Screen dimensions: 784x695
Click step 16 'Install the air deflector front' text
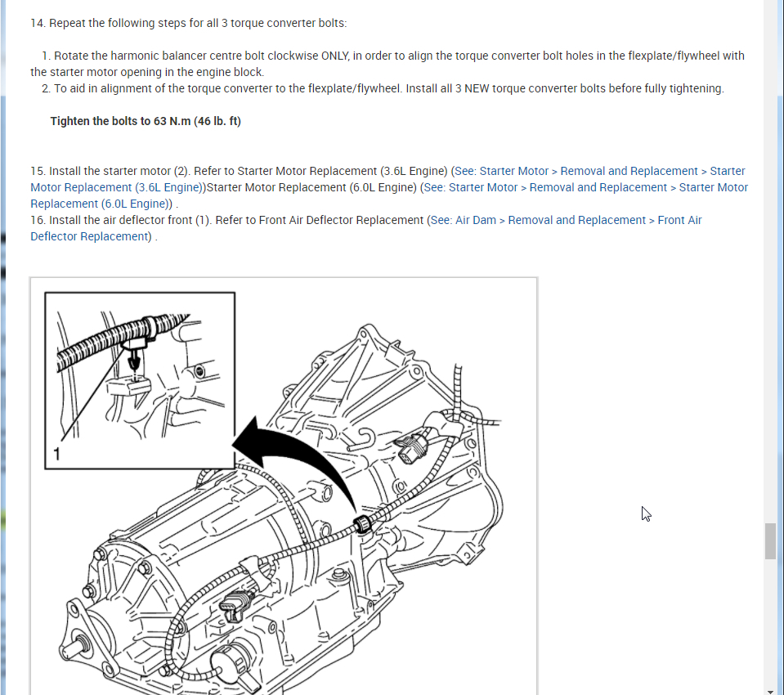tap(121, 221)
